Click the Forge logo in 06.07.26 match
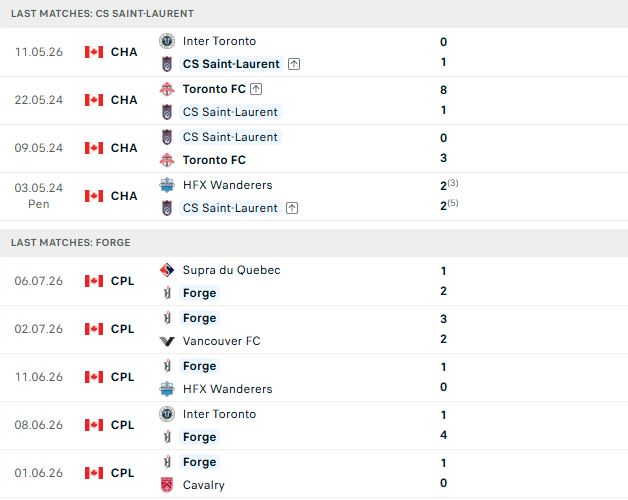Screen dimensions: 628x500 [x=167, y=293]
